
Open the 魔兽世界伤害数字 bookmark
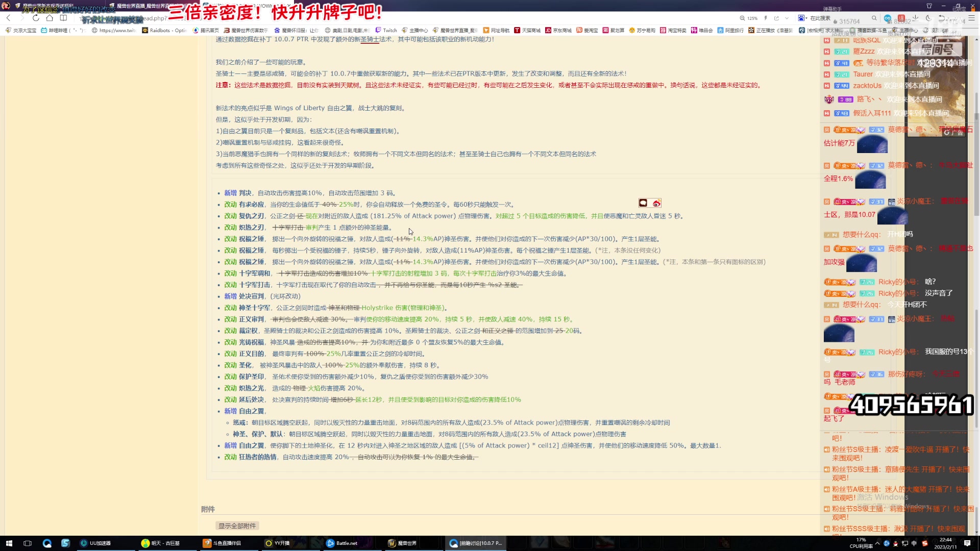[246, 30]
